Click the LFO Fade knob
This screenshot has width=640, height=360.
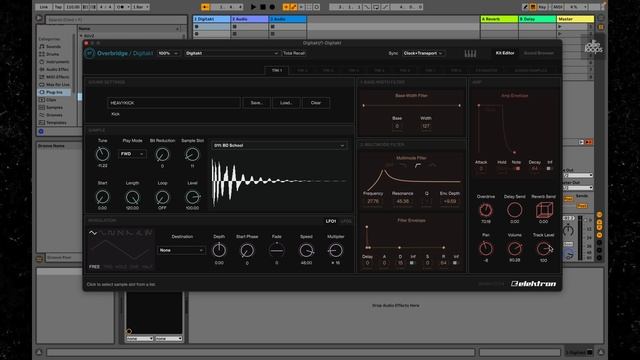pos(277,250)
